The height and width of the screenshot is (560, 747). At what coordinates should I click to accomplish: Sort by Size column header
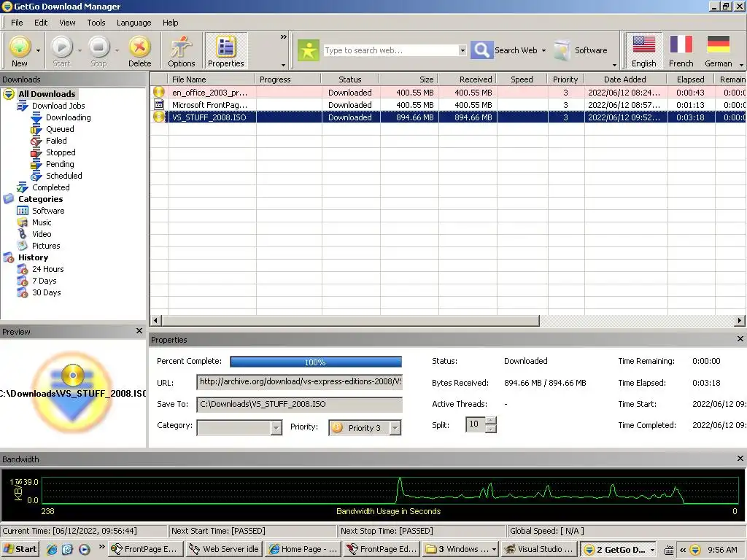(x=409, y=79)
